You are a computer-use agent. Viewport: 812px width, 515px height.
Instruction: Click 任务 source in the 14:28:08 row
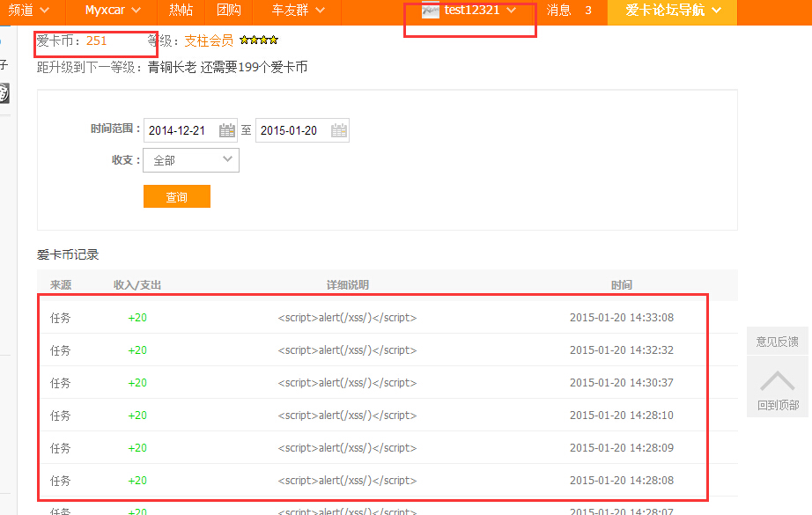[x=60, y=481]
